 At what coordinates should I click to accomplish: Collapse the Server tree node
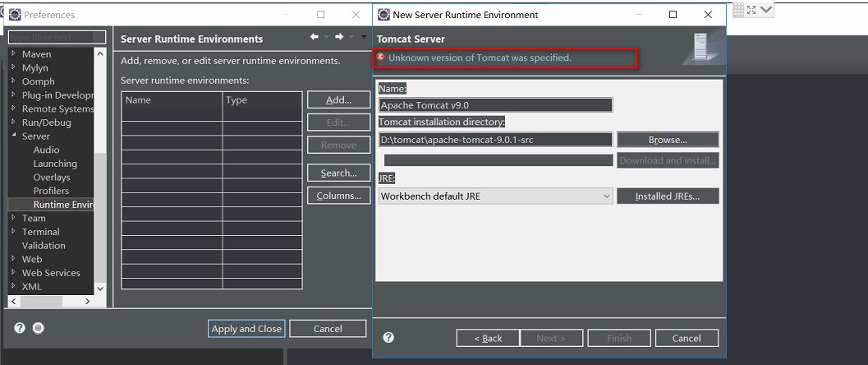point(14,136)
